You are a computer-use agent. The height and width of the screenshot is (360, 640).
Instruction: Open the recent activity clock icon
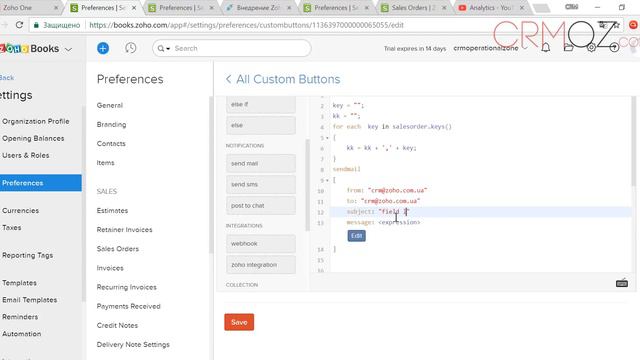(x=131, y=48)
